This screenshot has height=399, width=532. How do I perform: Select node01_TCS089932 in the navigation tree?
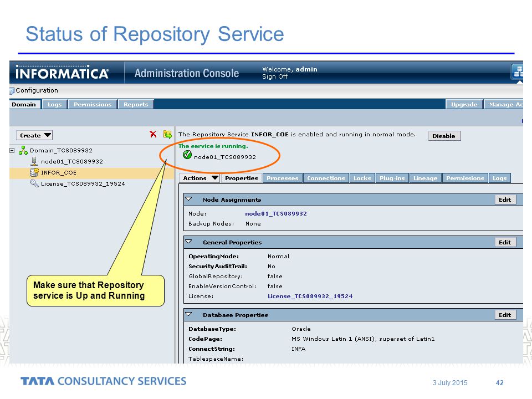[72, 161]
